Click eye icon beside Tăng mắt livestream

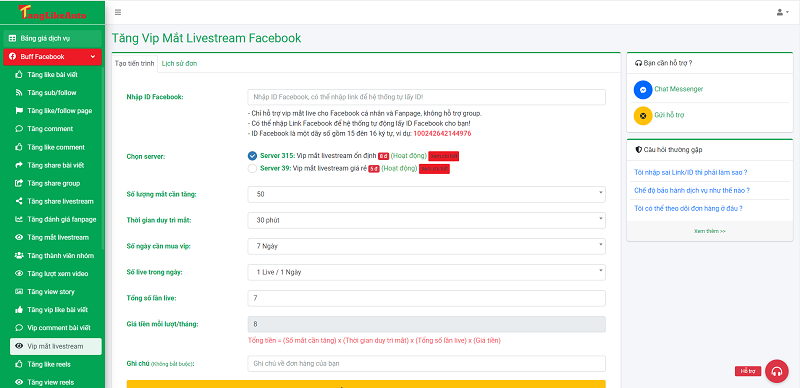click(x=19, y=237)
